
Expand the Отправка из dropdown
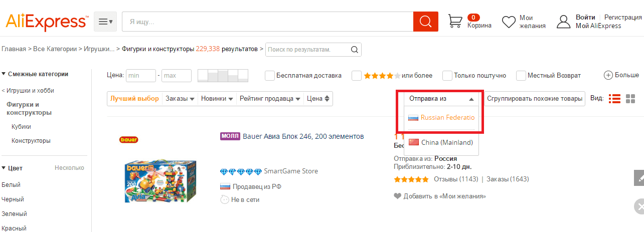441,99
